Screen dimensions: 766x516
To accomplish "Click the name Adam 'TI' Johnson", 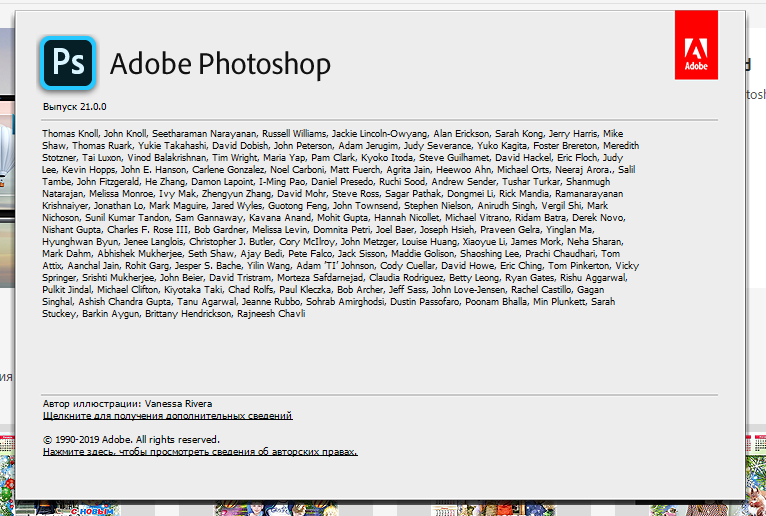I will [335, 266].
